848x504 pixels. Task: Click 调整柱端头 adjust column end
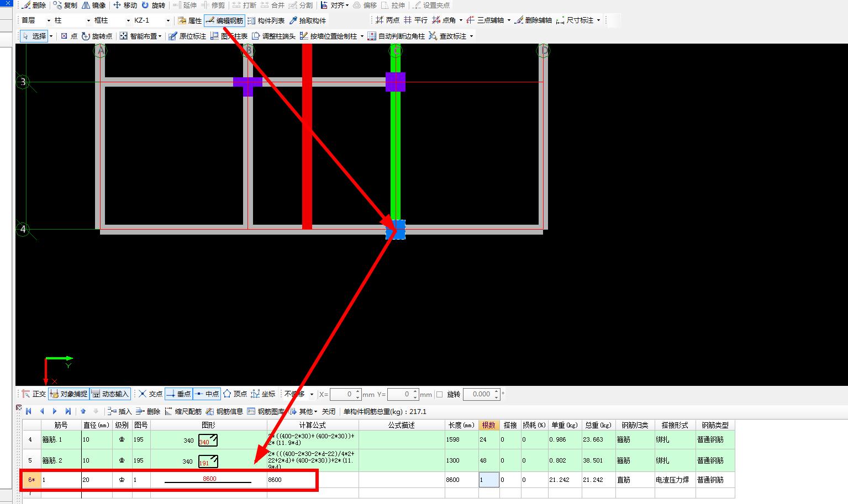coord(273,36)
